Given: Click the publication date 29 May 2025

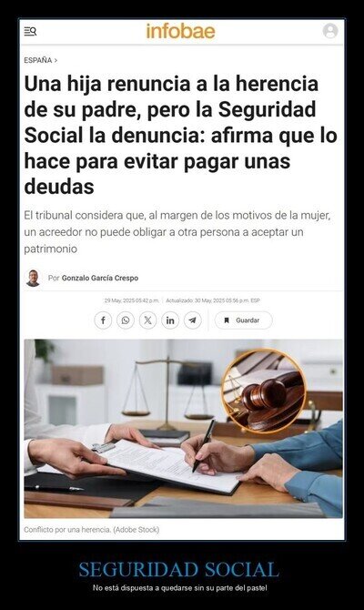Looking at the screenshot, I should click(x=131, y=300).
